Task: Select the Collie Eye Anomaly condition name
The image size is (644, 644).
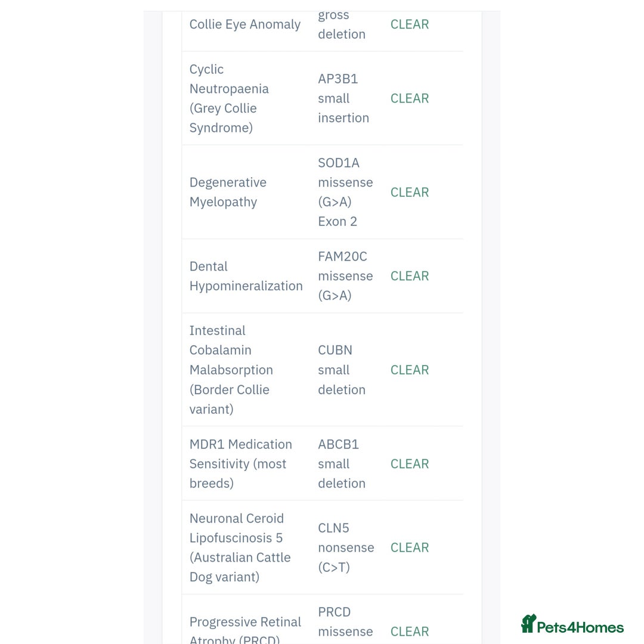Action: (245, 24)
